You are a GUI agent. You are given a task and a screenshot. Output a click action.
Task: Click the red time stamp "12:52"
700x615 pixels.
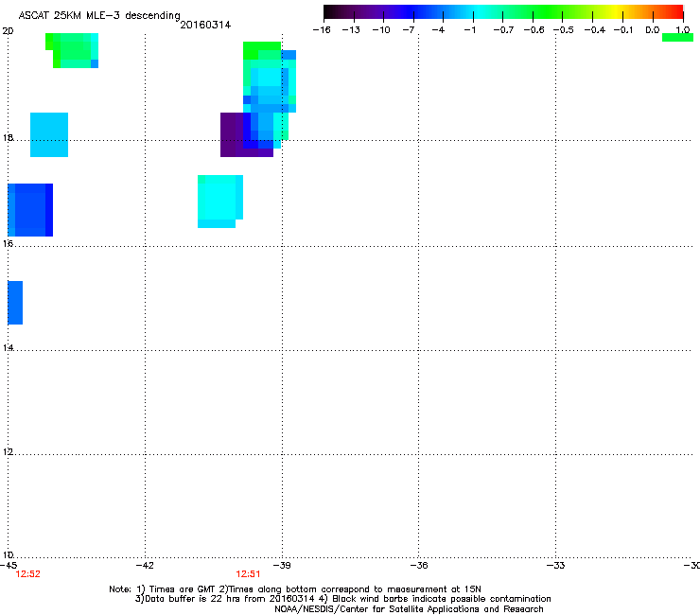[27, 574]
